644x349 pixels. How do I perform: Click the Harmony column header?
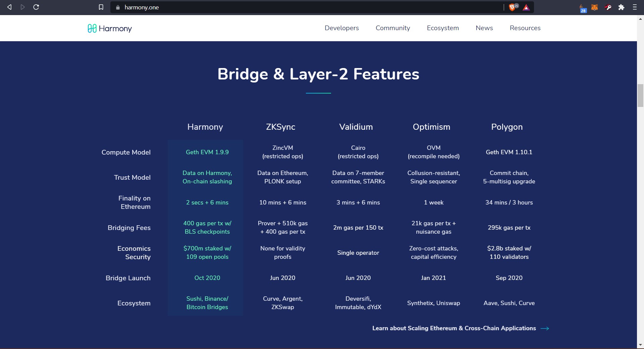pyautogui.click(x=205, y=127)
